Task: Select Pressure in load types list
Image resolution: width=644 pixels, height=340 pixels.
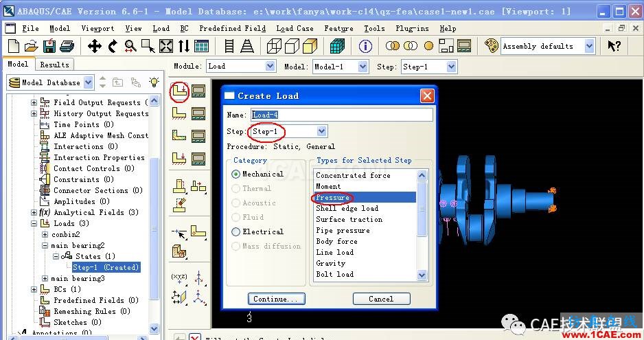Action: point(365,198)
